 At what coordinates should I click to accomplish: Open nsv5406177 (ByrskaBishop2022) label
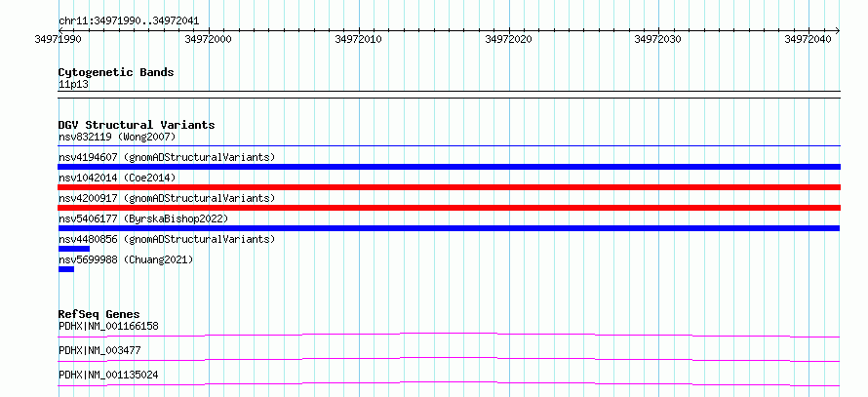[x=143, y=218]
